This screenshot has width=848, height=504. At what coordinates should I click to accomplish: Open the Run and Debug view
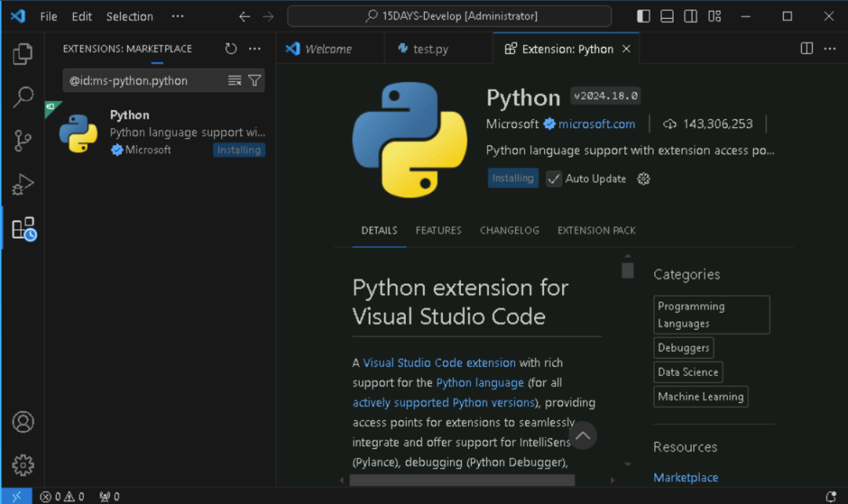pyautogui.click(x=23, y=184)
